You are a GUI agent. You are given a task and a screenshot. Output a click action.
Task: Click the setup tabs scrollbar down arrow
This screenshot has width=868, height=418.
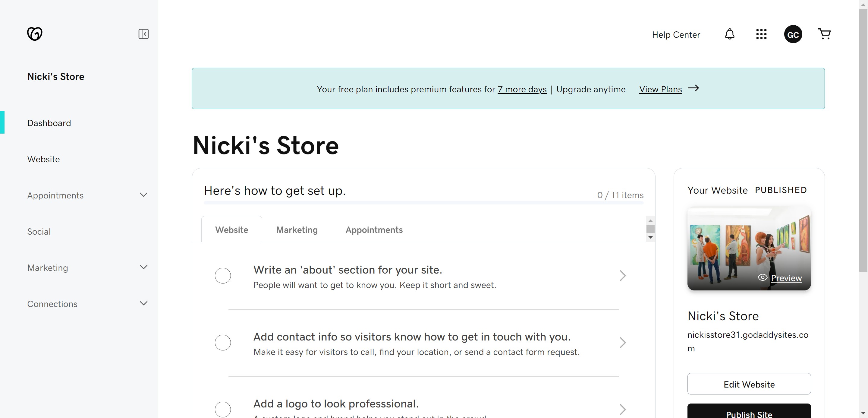pos(651,237)
